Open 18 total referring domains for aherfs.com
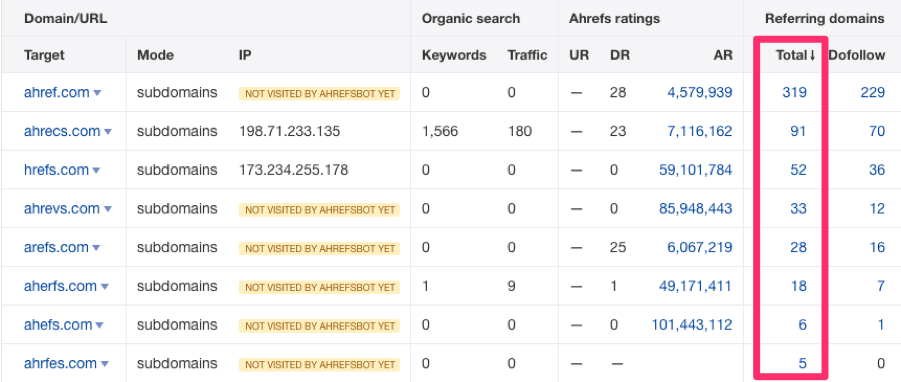Screen dimensions: 901x382 click(799, 286)
